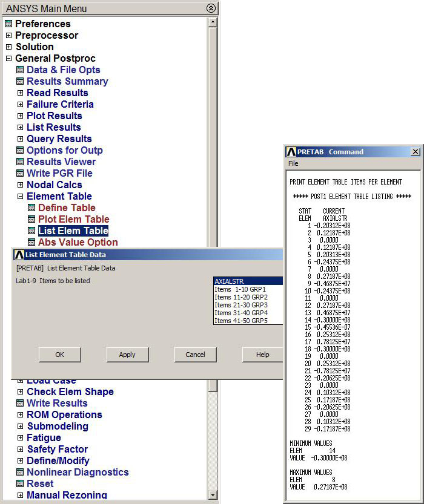Click the Results Viewer icon
Screen dimensions: 424x504
[x=20, y=162]
